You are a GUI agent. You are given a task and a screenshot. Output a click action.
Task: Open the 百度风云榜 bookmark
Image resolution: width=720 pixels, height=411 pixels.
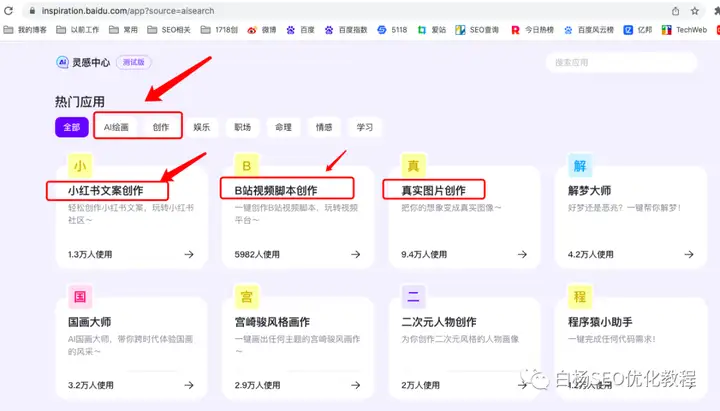coord(589,30)
